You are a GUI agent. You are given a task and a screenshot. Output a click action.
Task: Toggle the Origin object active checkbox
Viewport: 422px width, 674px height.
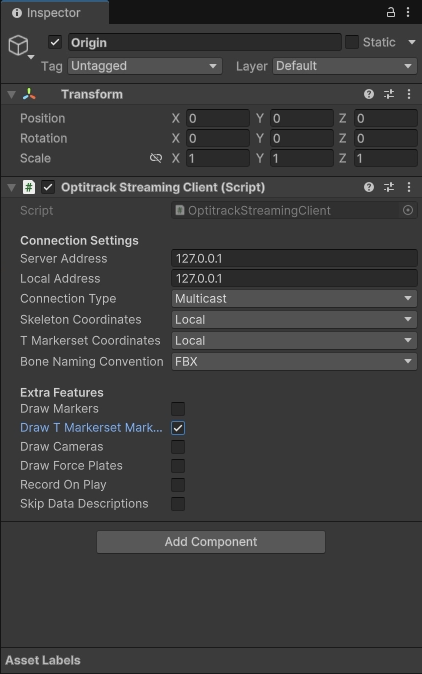[x=55, y=42]
